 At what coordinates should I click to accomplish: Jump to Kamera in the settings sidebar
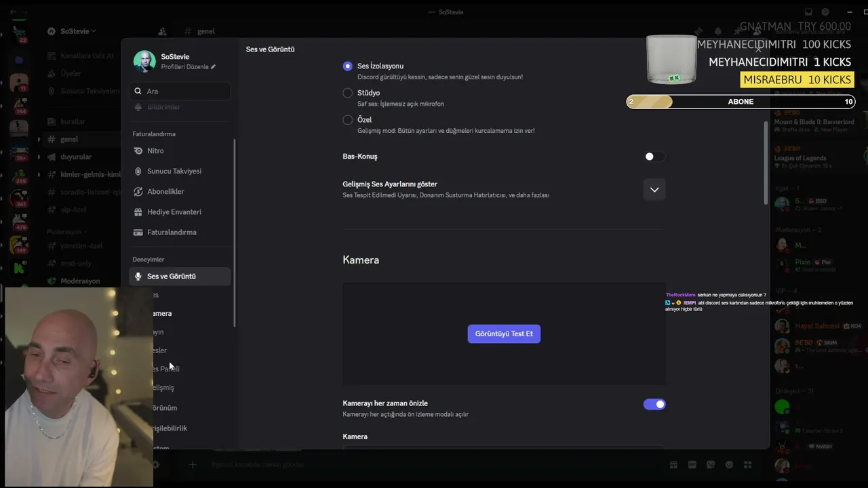[x=161, y=313]
